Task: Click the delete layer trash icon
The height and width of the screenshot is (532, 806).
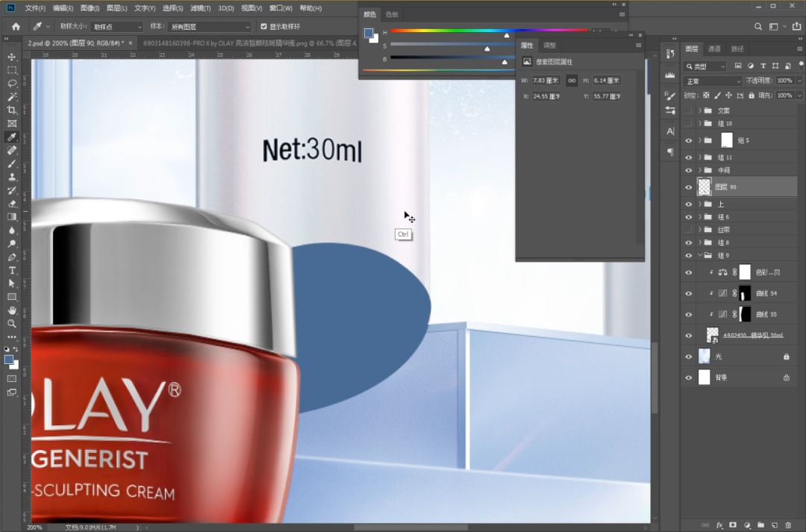Action: click(789, 525)
